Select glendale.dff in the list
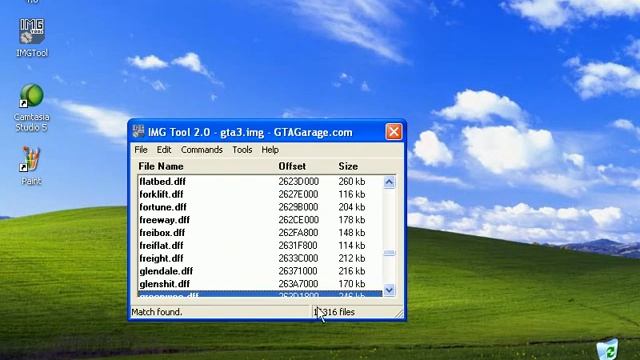 point(260,271)
